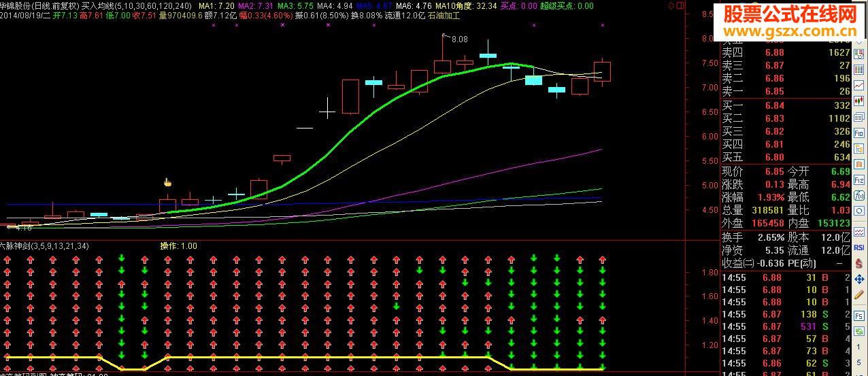868x376 pixels.
Task: Click the RSI indicator icon
Action: pos(859,247)
